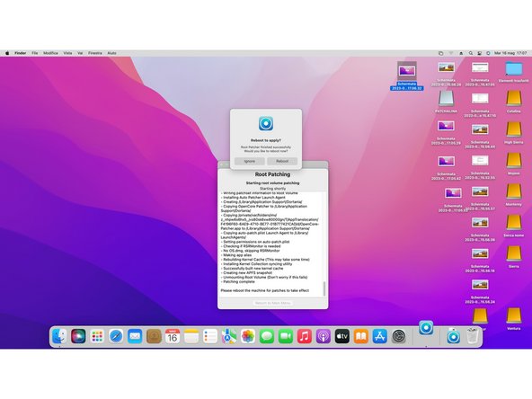Open Launchpad in the Dock
Screen dimensions: 532x399
(97, 336)
